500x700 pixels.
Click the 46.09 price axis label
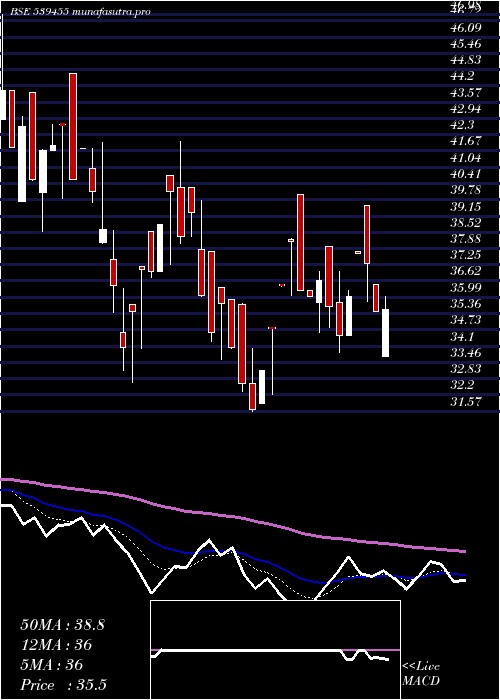coord(466,28)
